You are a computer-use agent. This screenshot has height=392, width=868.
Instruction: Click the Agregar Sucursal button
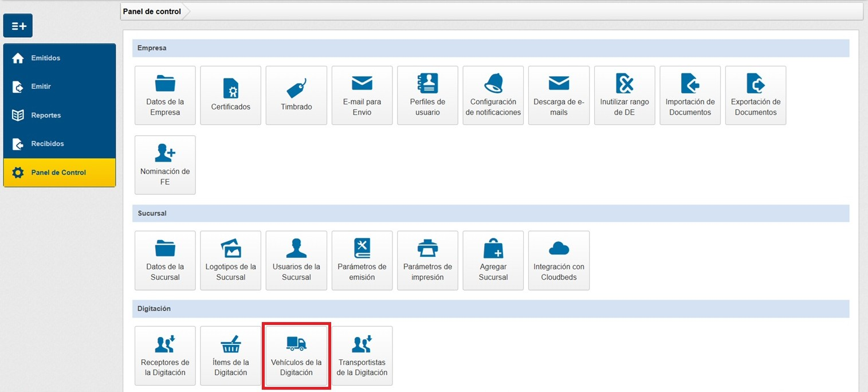click(493, 260)
